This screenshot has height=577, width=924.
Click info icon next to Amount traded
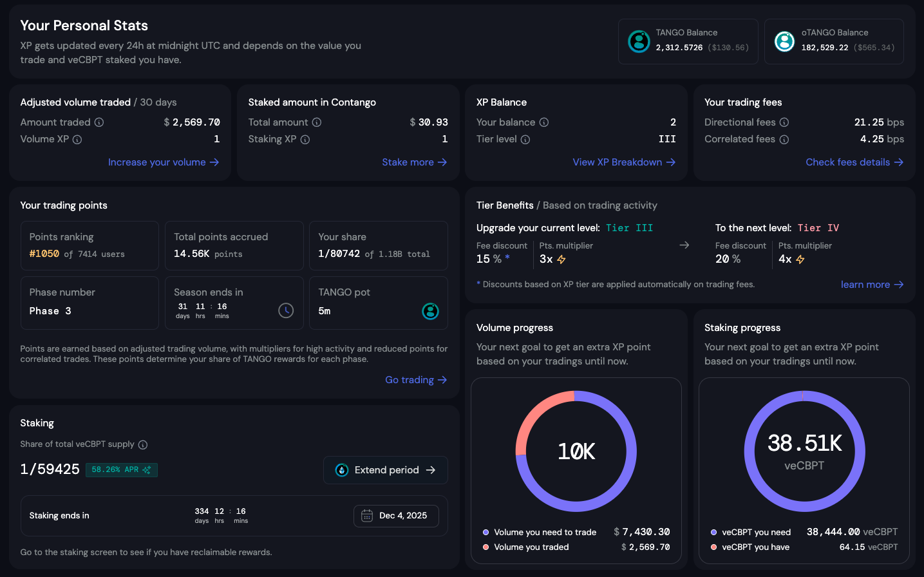click(99, 122)
